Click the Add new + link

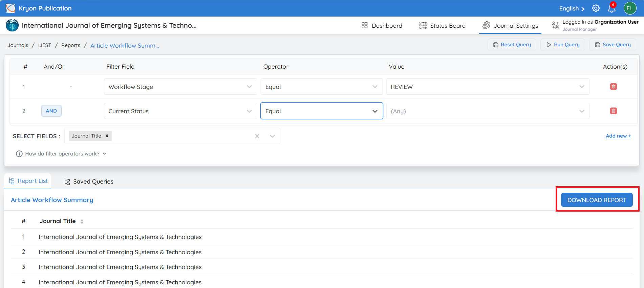click(x=618, y=136)
